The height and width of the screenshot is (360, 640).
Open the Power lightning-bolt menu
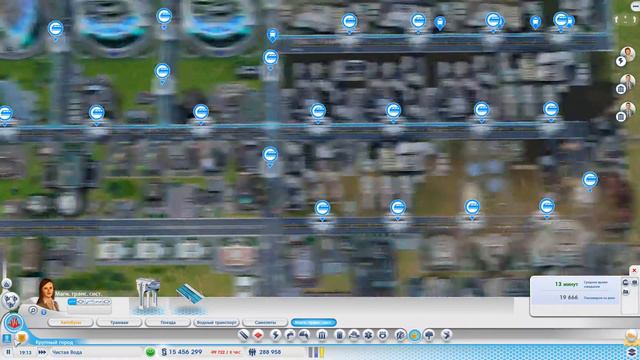[276, 335]
